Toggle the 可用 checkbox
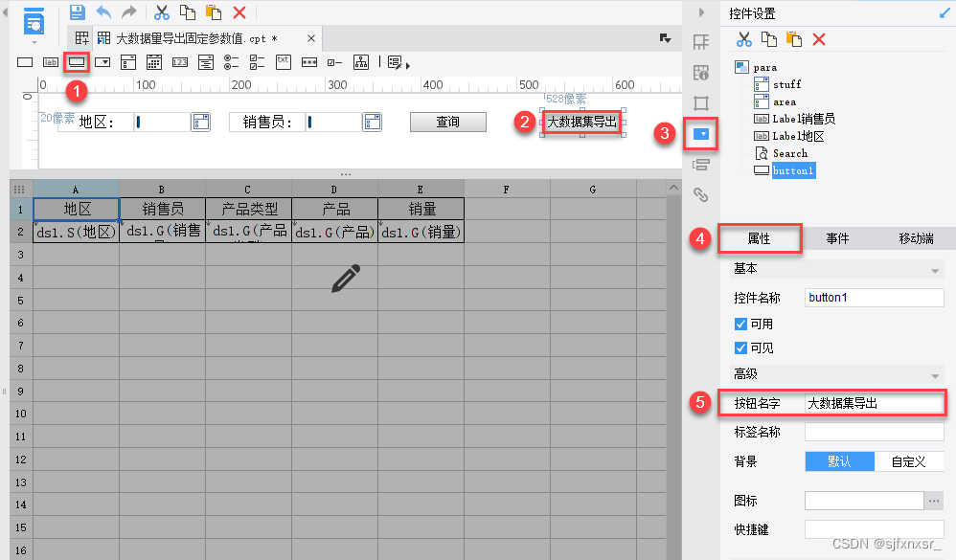Screen dimensions: 956x560 pos(740,325)
